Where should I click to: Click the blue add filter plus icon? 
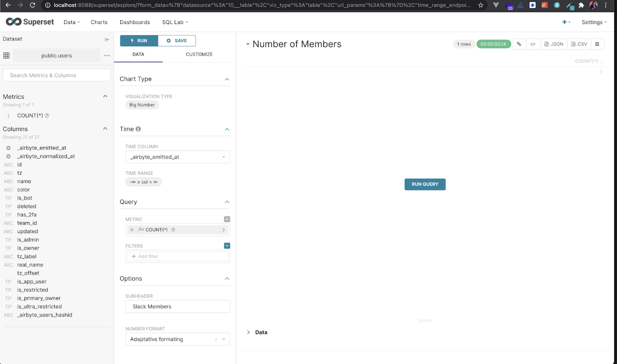point(227,246)
